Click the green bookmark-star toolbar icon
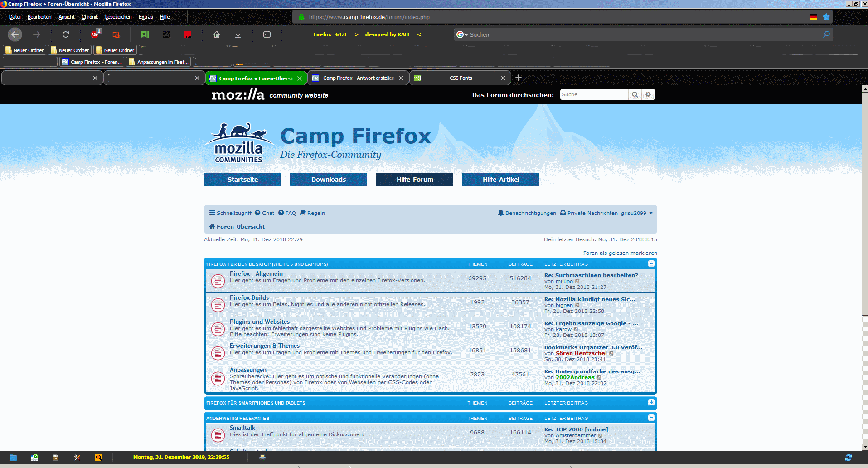Image resolution: width=868 pixels, height=468 pixels. [x=145, y=34]
